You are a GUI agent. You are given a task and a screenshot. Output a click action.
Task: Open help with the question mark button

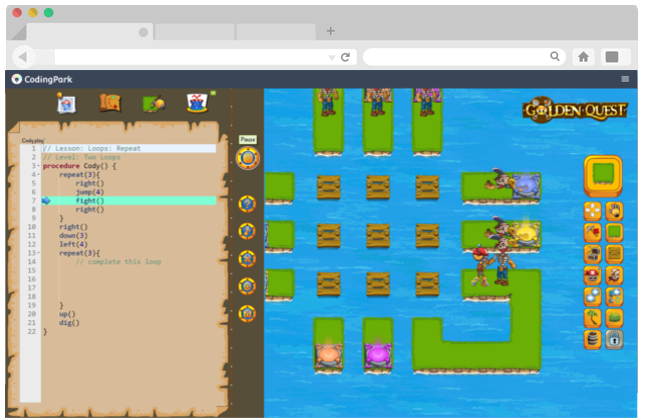247,204
